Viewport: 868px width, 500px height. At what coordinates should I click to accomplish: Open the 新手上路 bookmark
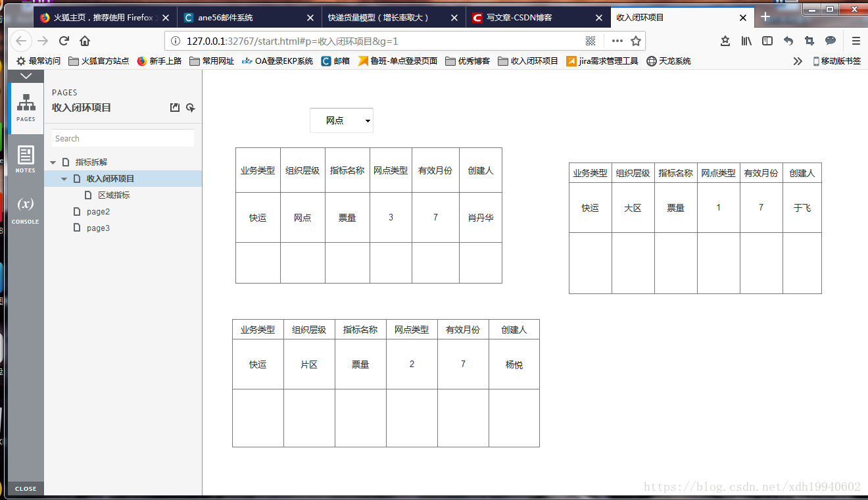[159, 61]
